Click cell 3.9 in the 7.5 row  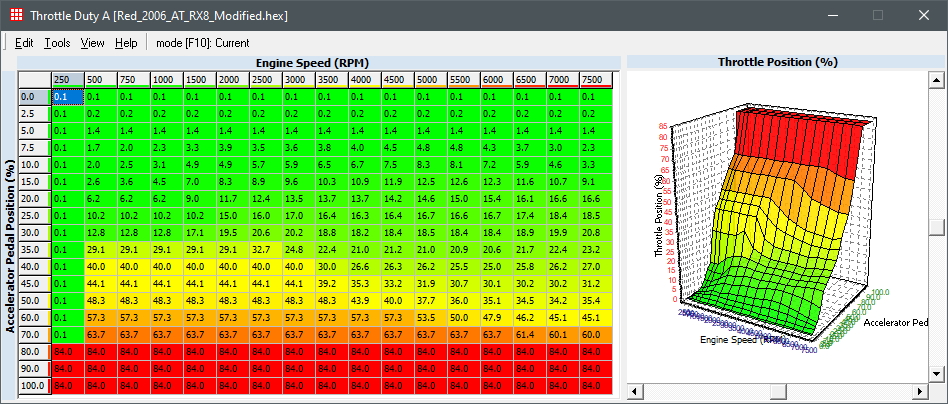[232, 148]
